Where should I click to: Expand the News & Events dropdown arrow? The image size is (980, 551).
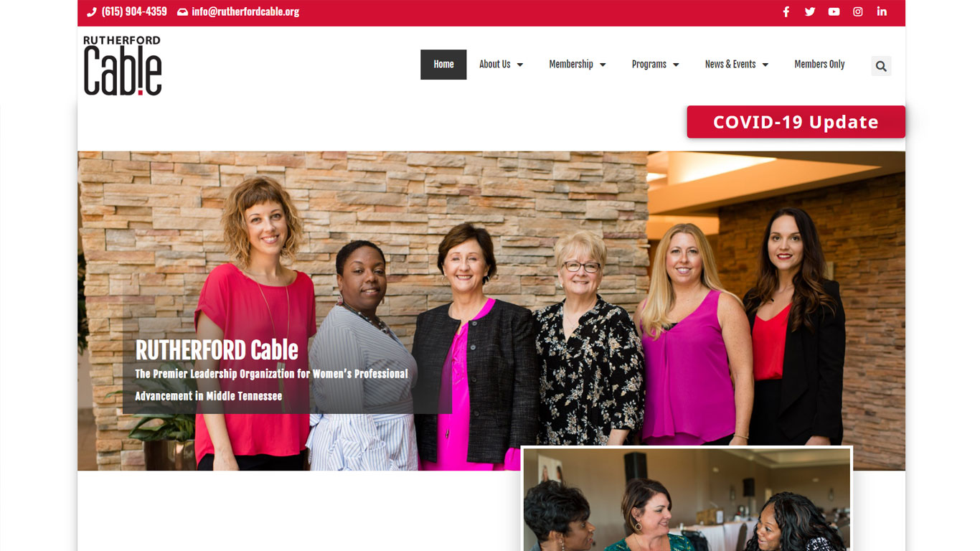point(765,65)
